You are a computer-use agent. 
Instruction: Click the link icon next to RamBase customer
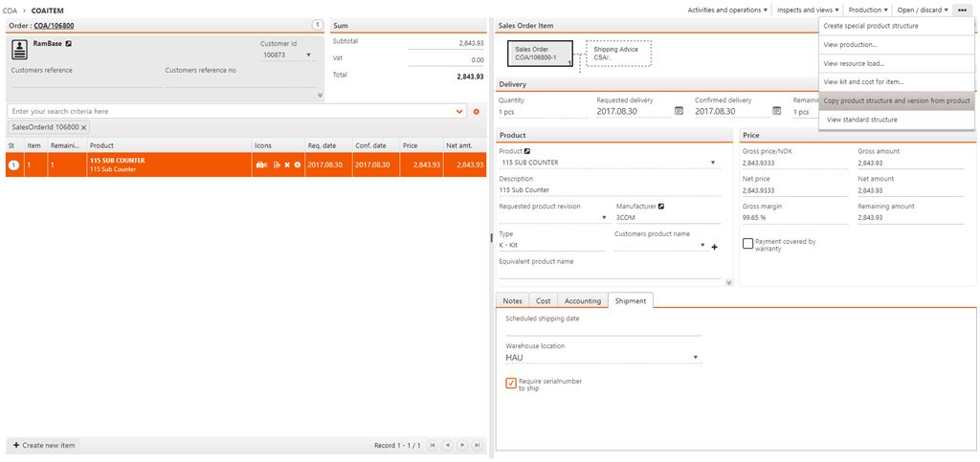click(68, 44)
